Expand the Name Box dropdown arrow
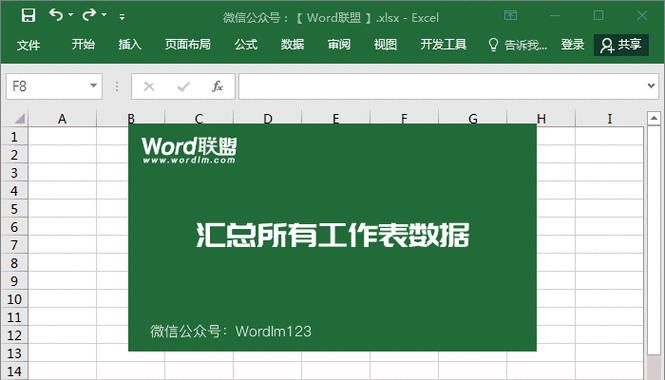Image resolution: width=665 pixels, height=380 pixels. [x=93, y=86]
